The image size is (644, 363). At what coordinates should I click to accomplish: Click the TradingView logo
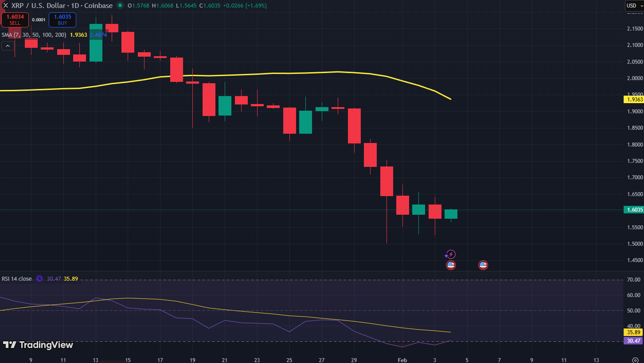pos(38,345)
